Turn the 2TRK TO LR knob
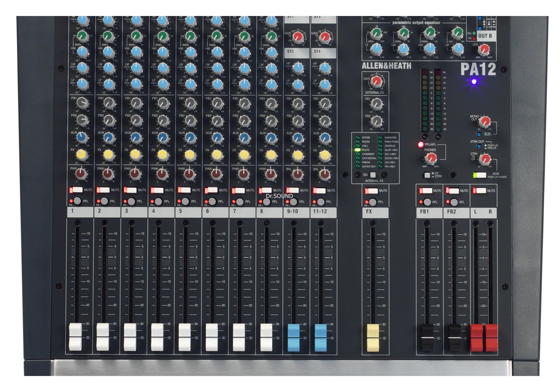The height and width of the screenshot is (392, 560). [x=485, y=159]
